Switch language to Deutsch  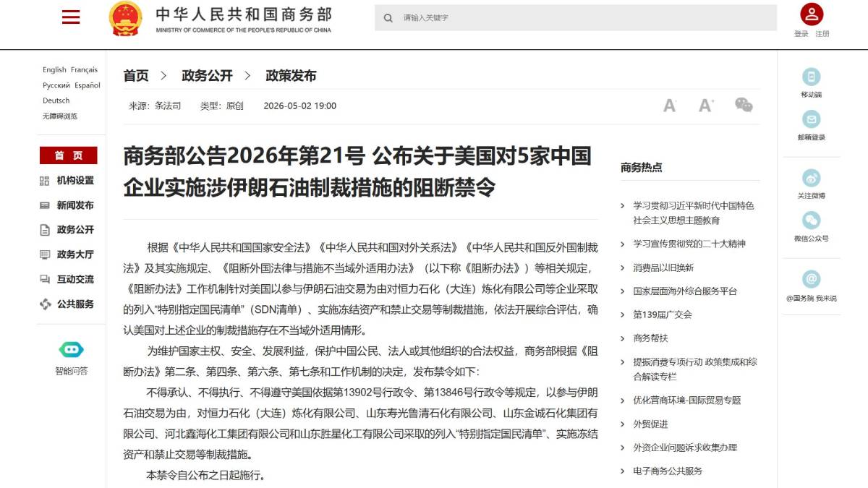pyautogui.click(x=56, y=100)
